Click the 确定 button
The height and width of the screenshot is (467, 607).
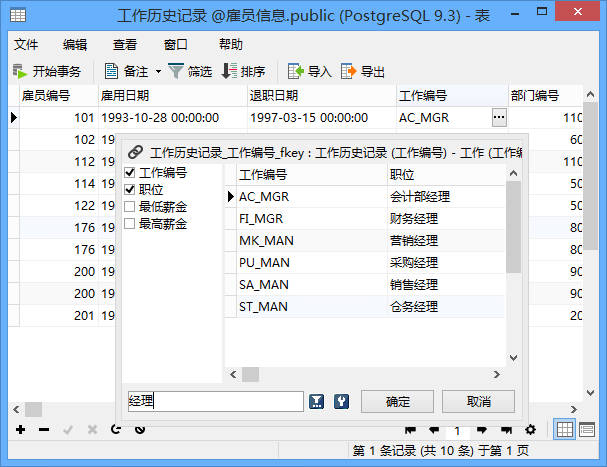(x=397, y=402)
